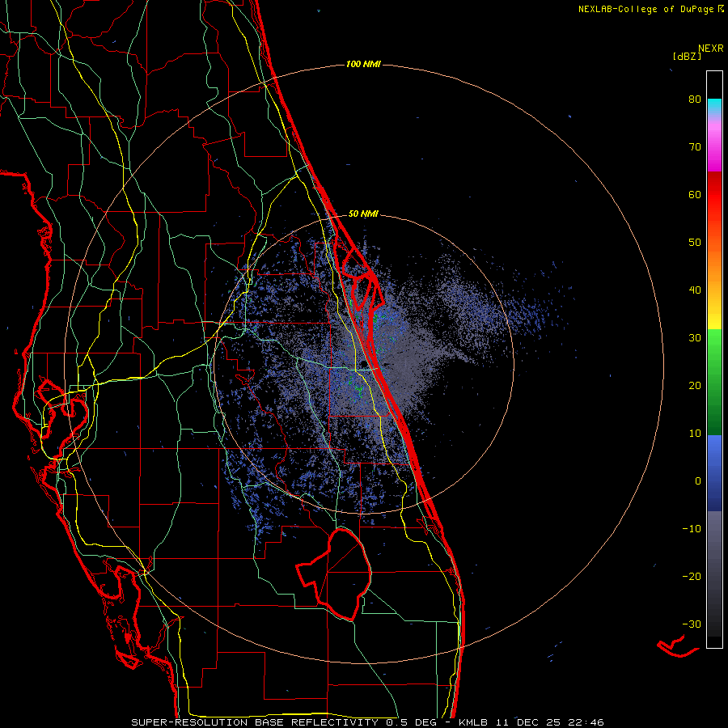Click the 70 value on the dBZ scale
The width and height of the screenshot is (728, 728).
(695, 147)
